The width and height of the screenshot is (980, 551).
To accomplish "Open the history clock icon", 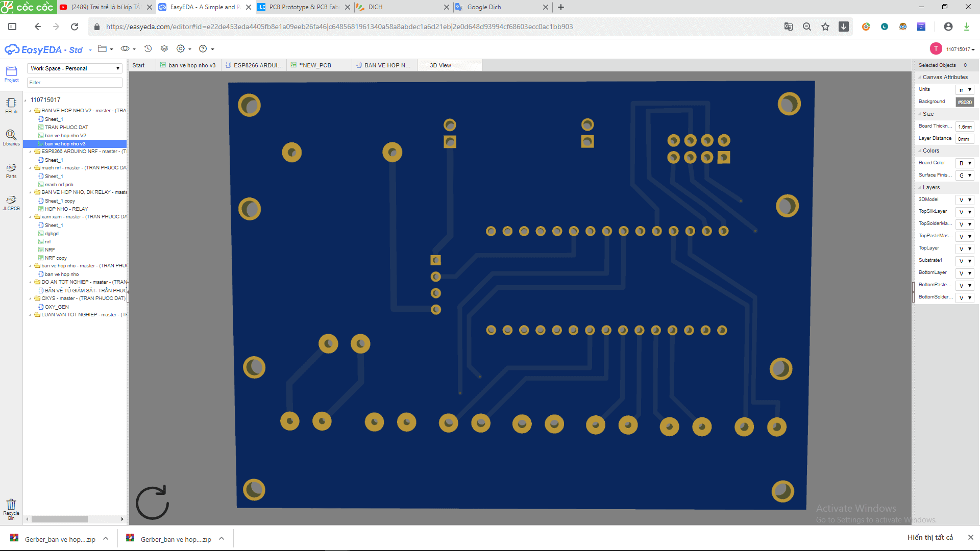I will click(148, 49).
